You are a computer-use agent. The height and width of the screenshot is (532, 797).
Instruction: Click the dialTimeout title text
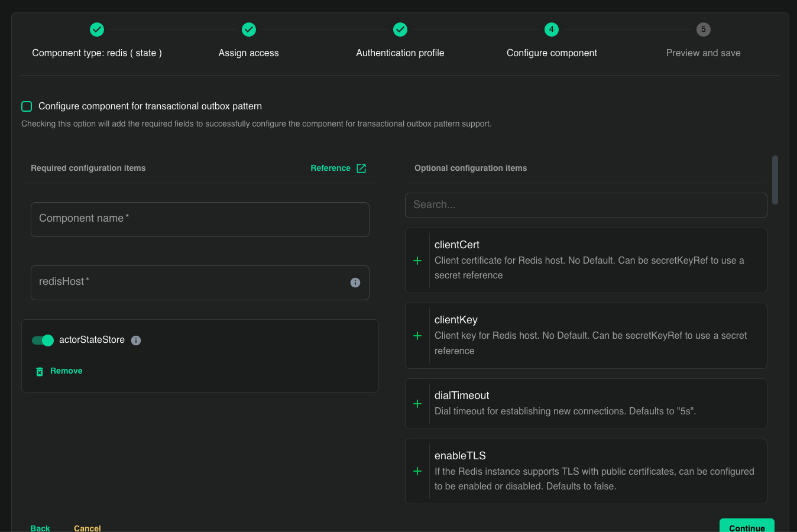pos(462,395)
